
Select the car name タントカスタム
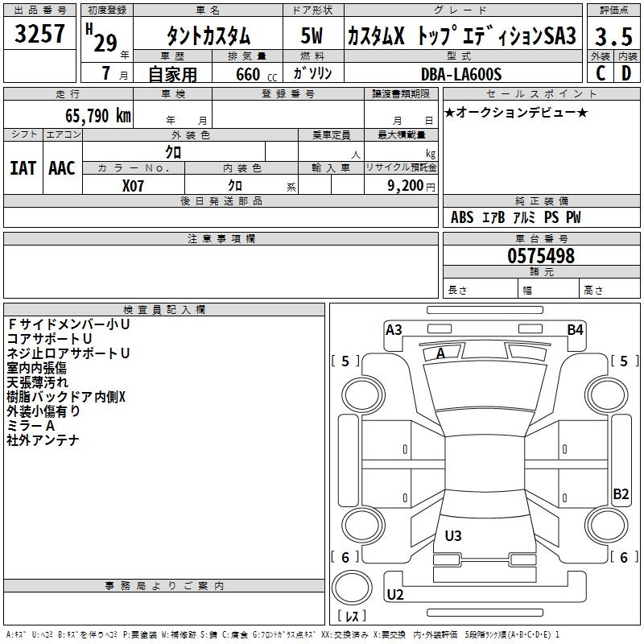pos(208,35)
